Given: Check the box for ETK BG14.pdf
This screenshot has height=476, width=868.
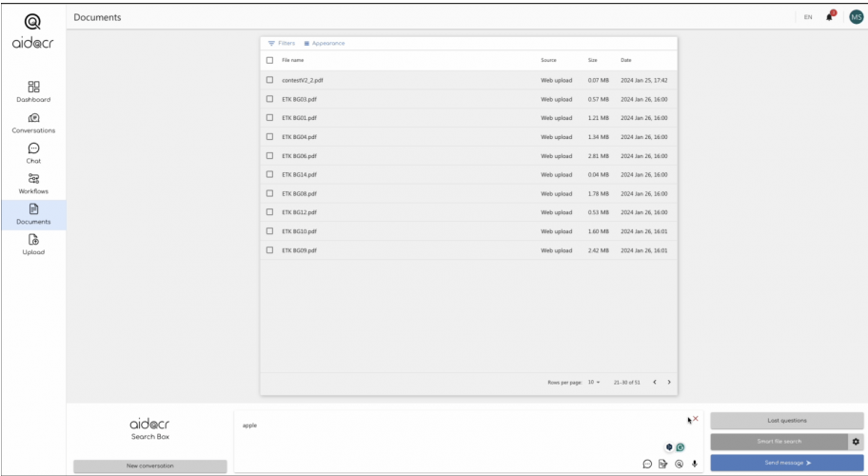Looking at the screenshot, I should pyautogui.click(x=269, y=174).
